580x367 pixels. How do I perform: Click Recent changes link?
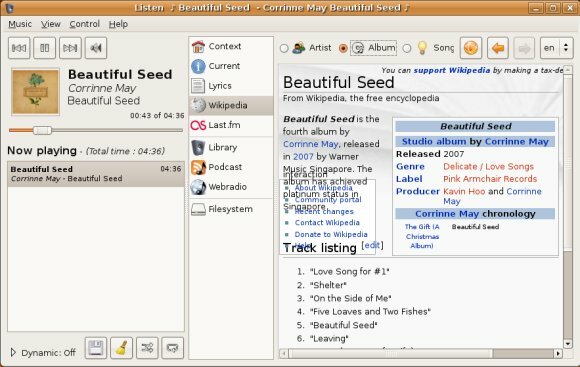pyautogui.click(x=324, y=212)
